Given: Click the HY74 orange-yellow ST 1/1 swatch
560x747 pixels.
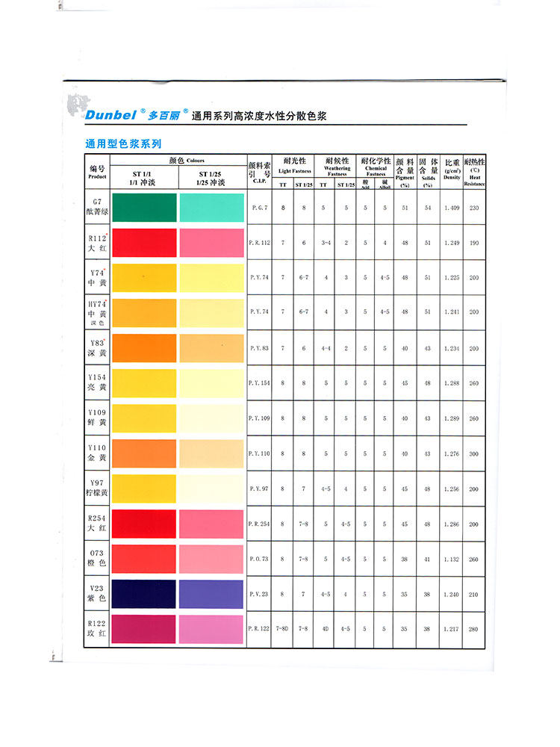Looking at the screenshot, I should 144,313.
